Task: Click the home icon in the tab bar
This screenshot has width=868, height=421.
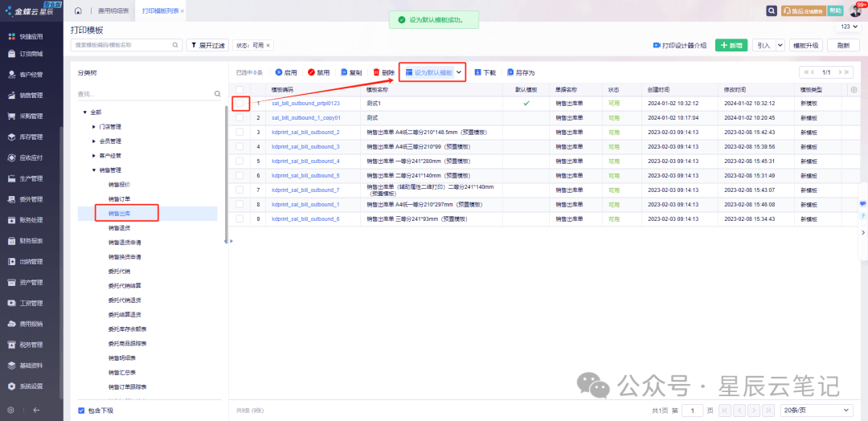Action: pos(78,11)
